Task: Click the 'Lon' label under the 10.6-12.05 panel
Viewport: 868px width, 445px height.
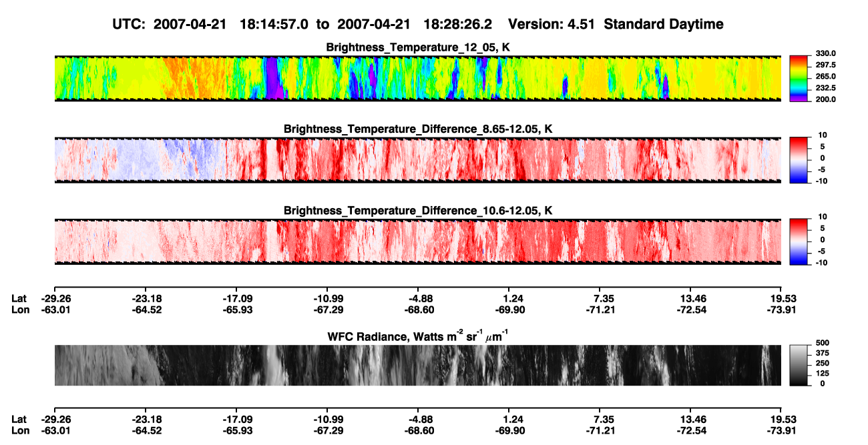Action: (x=20, y=309)
